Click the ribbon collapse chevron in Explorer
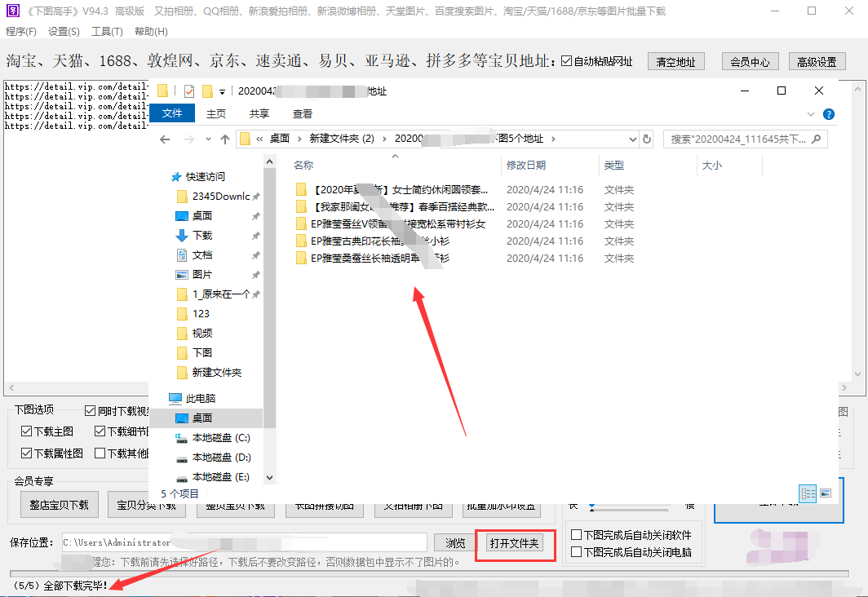The width and height of the screenshot is (868, 597). coord(812,113)
